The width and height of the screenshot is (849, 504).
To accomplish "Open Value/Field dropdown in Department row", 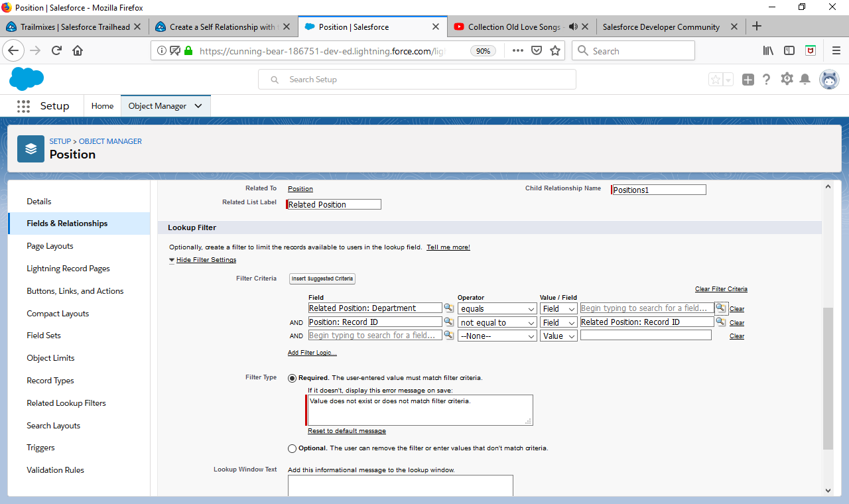I will 558,308.
